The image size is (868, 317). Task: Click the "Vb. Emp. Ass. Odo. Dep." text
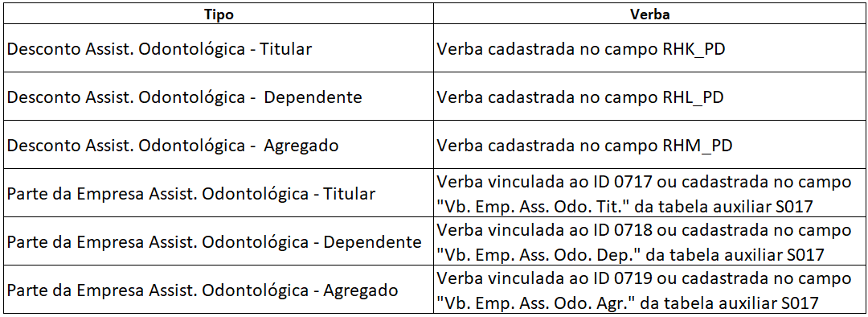(538, 254)
